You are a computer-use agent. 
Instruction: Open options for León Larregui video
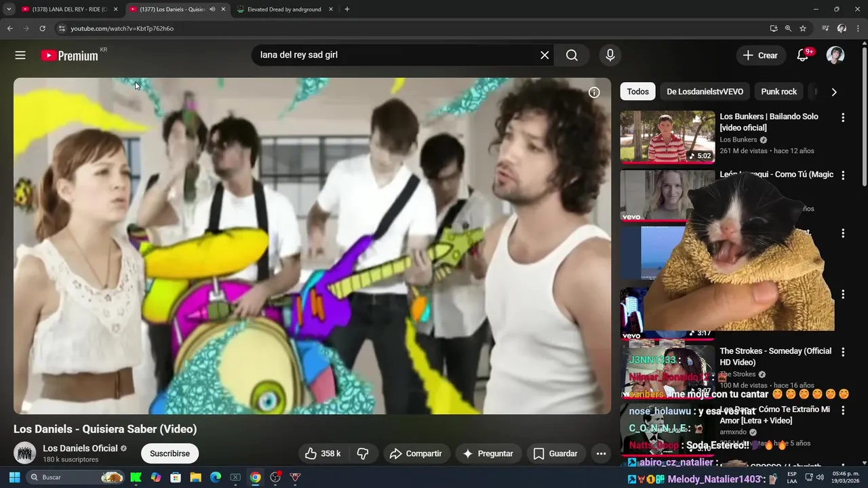tap(843, 176)
